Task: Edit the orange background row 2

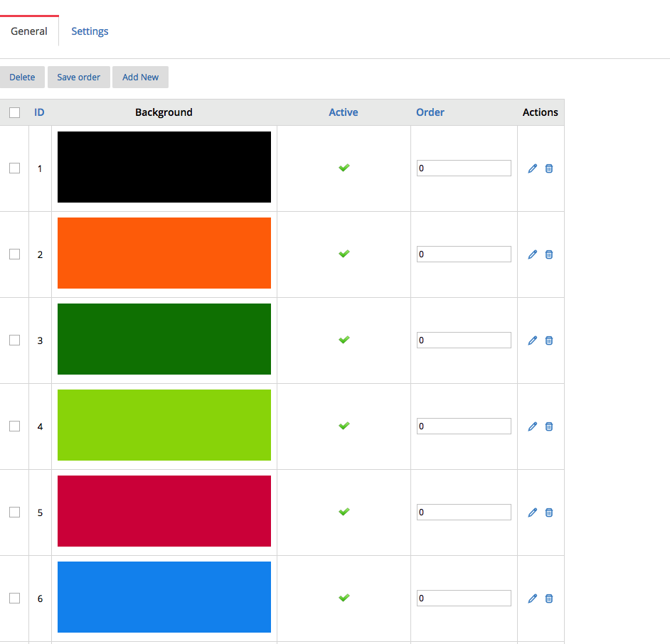Action: click(533, 254)
